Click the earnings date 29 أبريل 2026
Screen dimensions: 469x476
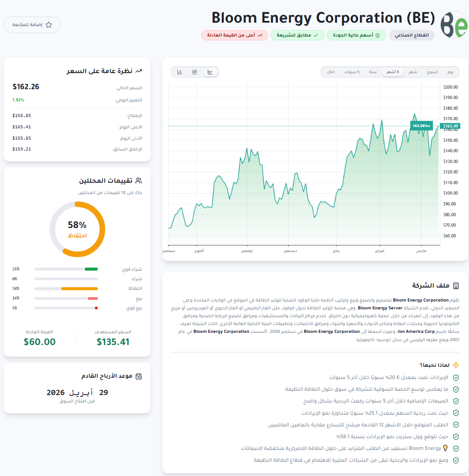pyautogui.click(x=77, y=392)
